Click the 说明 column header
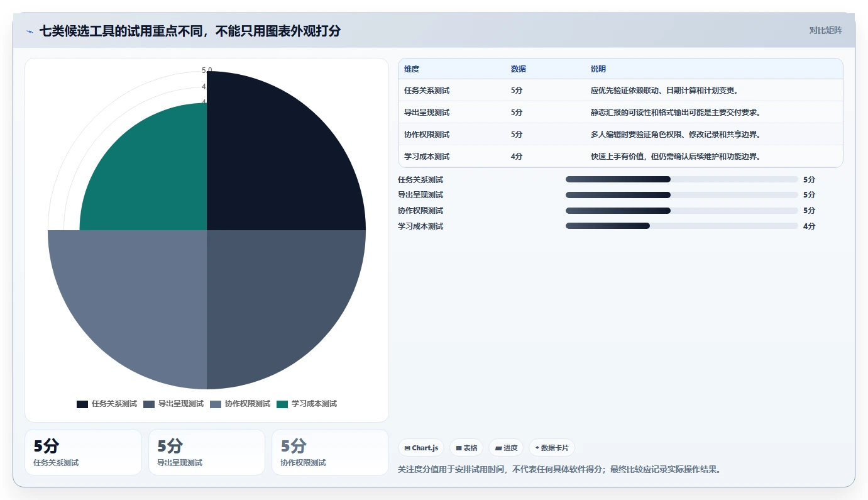 (598, 69)
